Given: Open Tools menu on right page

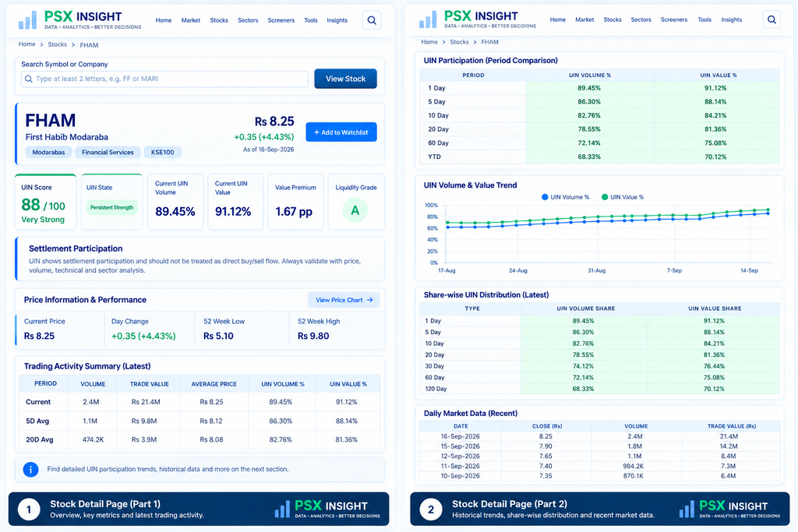Looking at the screenshot, I should pyautogui.click(x=704, y=19).
